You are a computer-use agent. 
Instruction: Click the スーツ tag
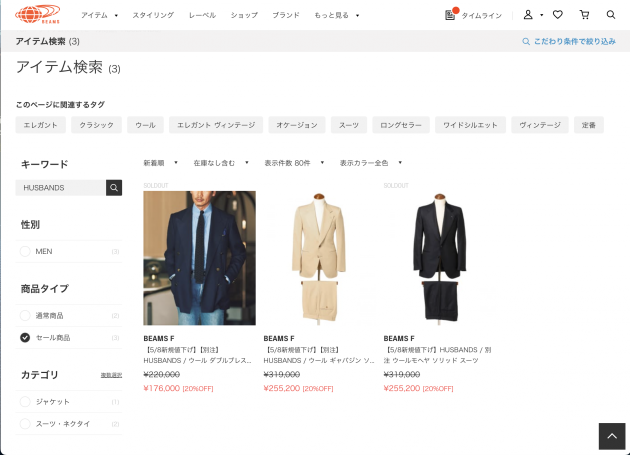[349, 125]
